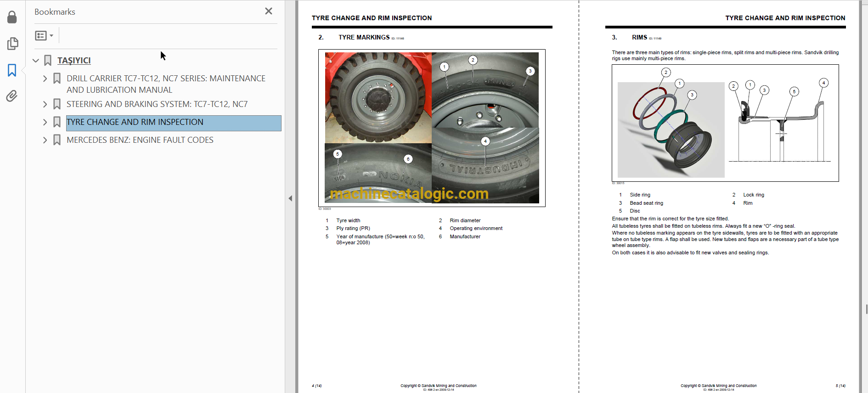Click bookmark icon beside MERCEDES BENZ entry
Viewport: 868px width, 393px height.
(x=57, y=140)
